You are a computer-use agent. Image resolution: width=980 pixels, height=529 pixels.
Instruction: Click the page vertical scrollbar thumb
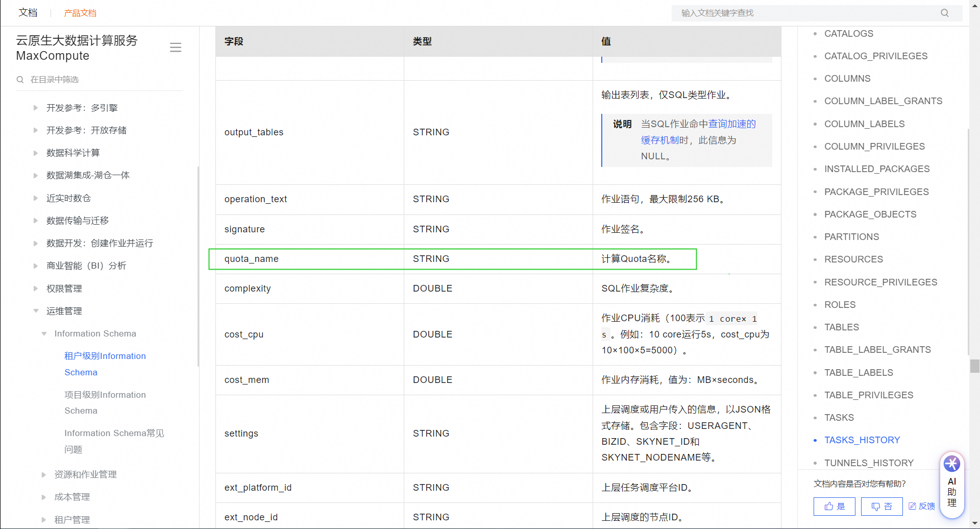pos(975,366)
